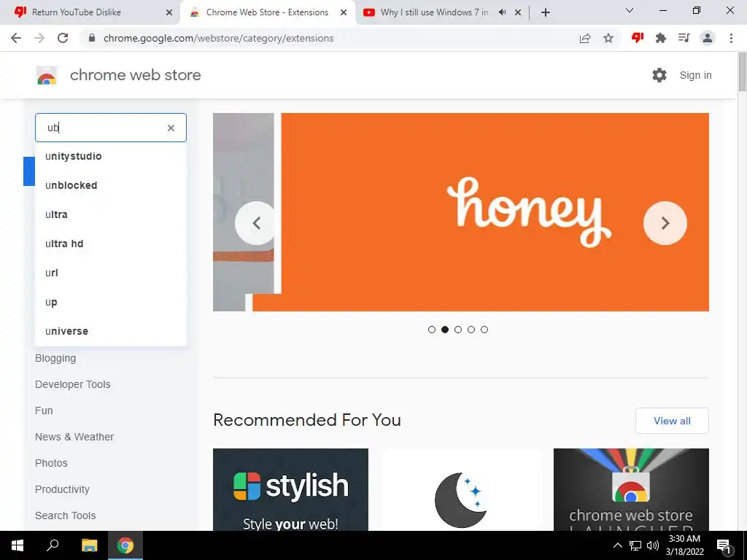Image resolution: width=747 pixels, height=560 pixels.
Task: Open the web store settings gear
Action: 659,75
